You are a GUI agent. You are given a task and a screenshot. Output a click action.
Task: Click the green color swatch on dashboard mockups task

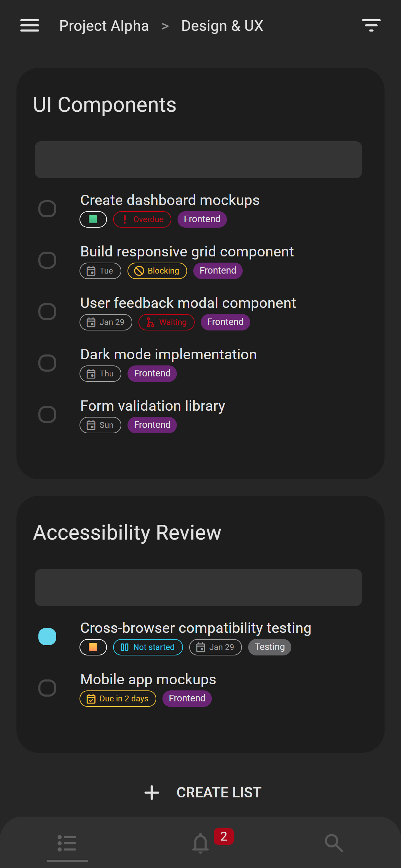(x=93, y=219)
